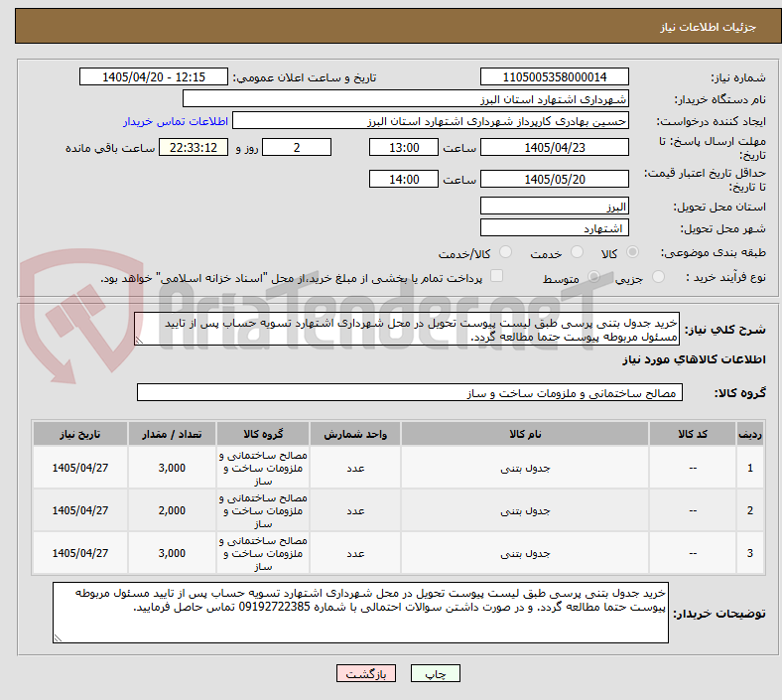Click quantity 2,000 in row 2

tap(172, 511)
